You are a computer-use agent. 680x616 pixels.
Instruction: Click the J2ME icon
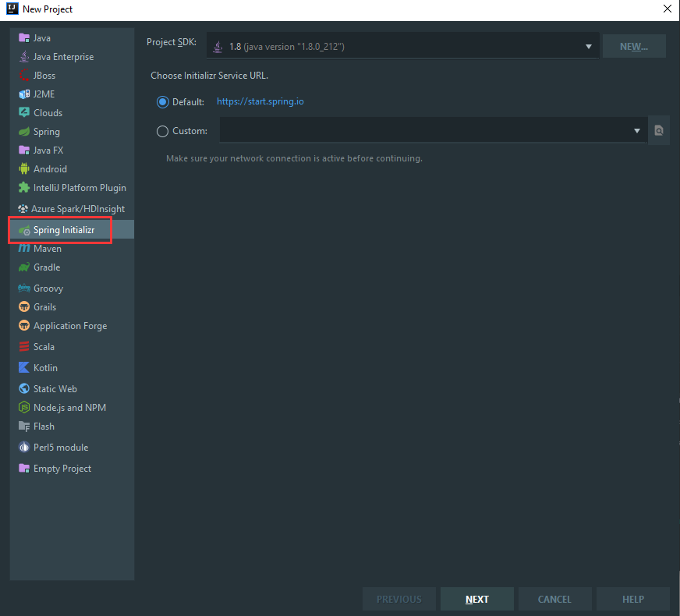[24, 94]
